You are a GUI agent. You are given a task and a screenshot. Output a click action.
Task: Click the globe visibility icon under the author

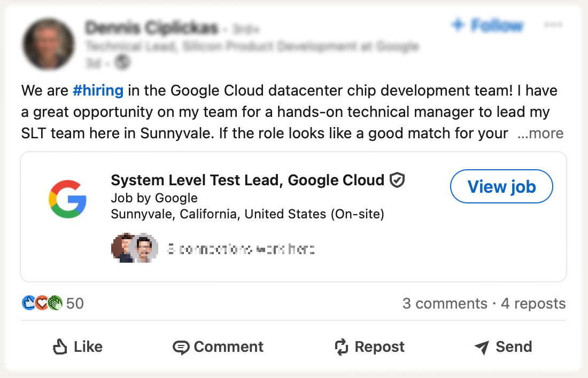click(x=122, y=62)
